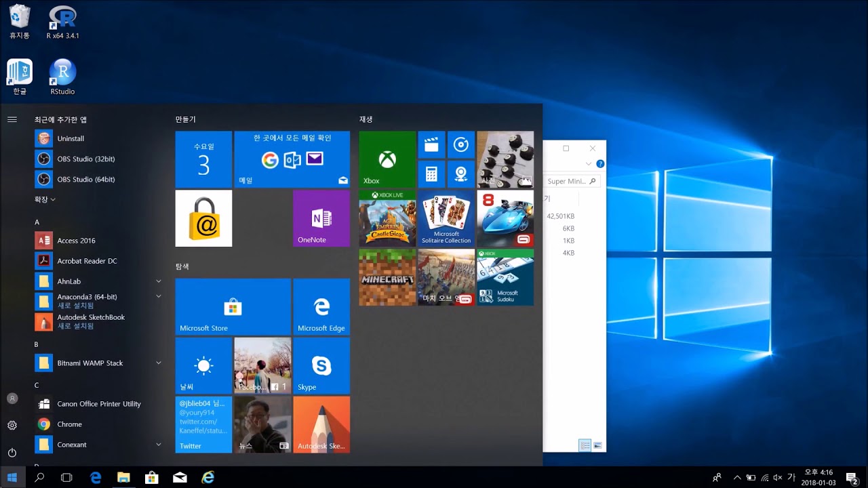Launch Autodesk SketchBook from app list

[100, 321]
